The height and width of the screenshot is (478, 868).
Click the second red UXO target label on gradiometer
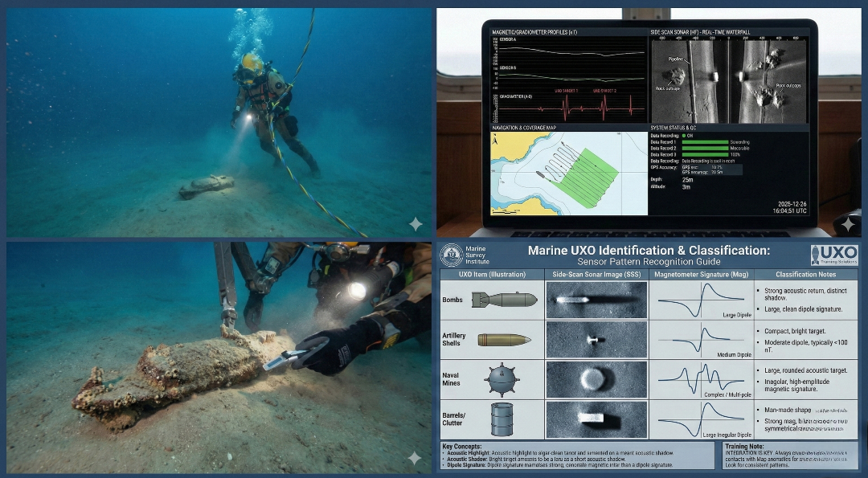coord(604,90)
